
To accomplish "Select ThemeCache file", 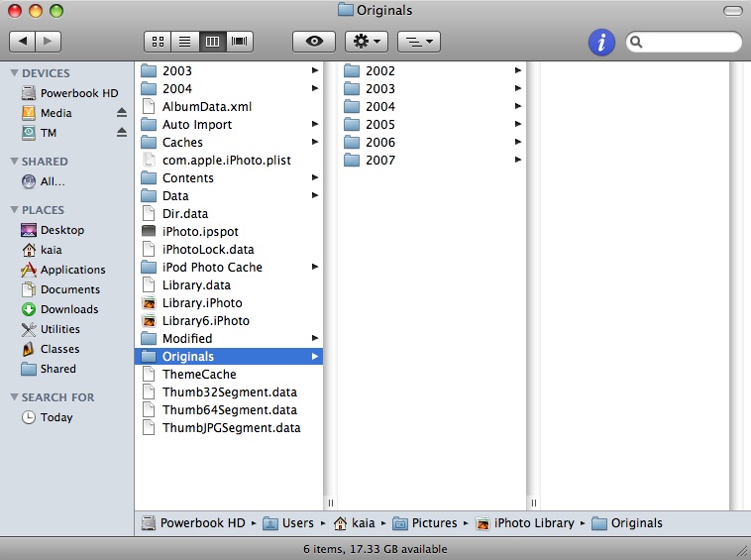I will [x=229, y=374].
